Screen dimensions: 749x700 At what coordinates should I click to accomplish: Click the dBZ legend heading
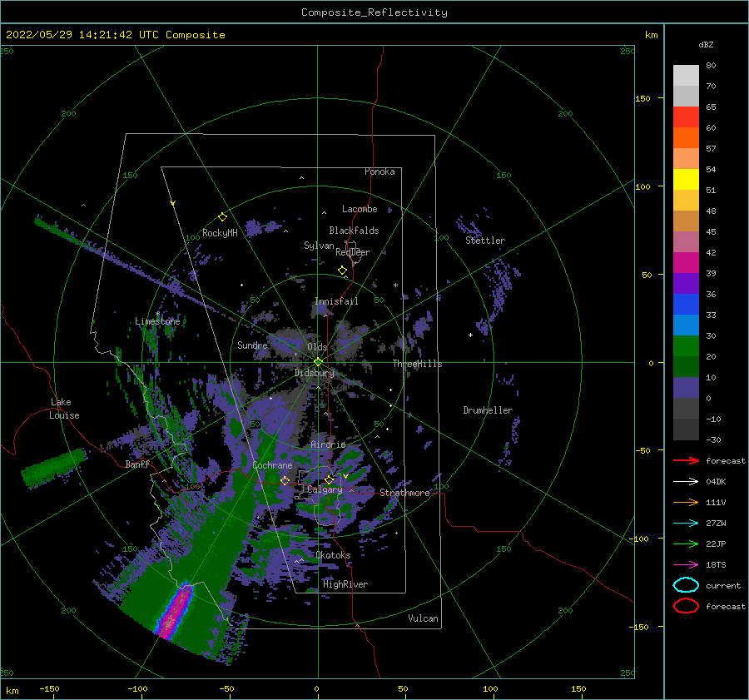tap(706, 44)
